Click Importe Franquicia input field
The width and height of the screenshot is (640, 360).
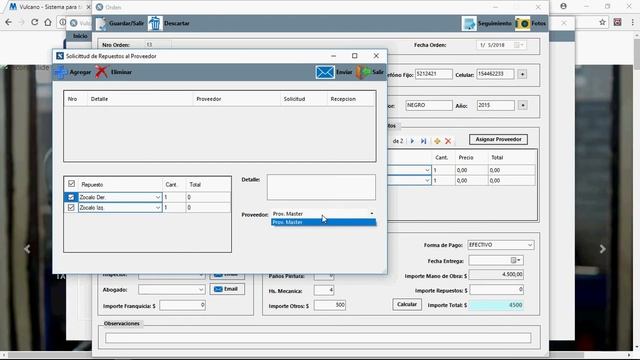point(182,305)
